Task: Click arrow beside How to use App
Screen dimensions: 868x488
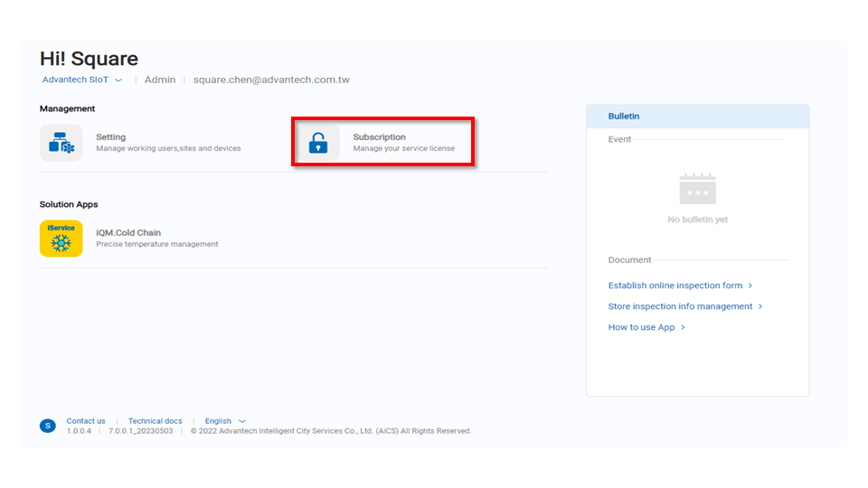Action: 683,327
